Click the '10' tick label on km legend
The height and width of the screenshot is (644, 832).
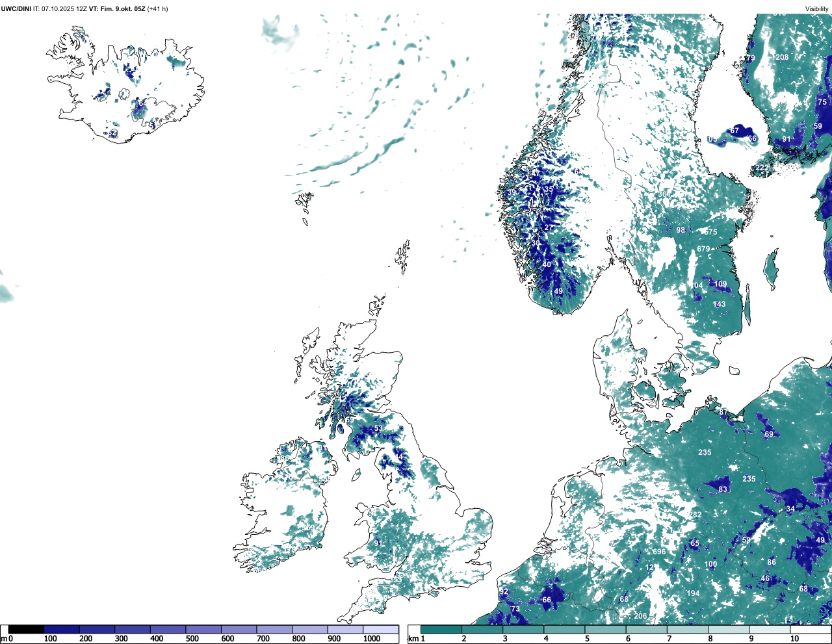(x=794, y=639)
